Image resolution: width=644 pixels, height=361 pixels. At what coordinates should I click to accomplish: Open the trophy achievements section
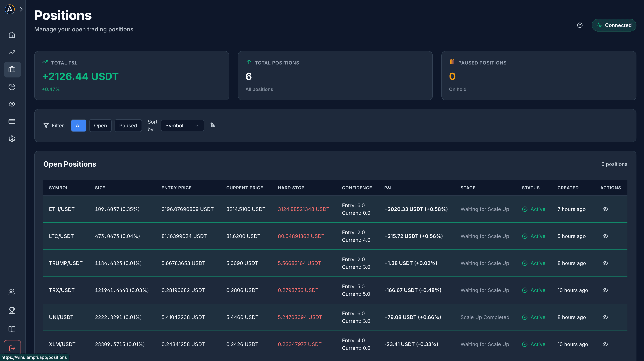pos(12,311)
